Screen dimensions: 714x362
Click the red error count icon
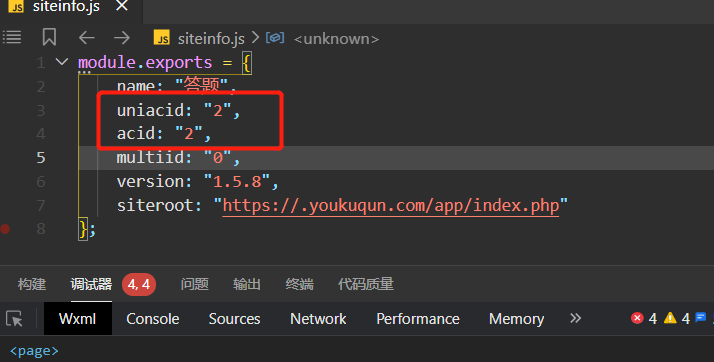638,318
